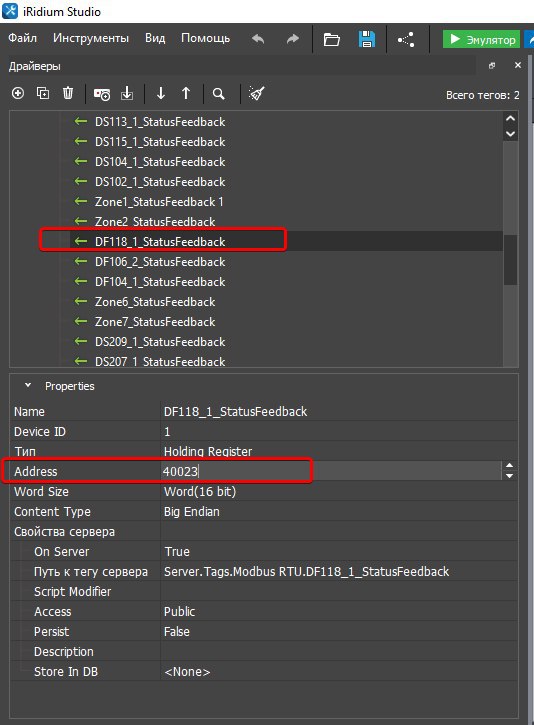The image size is (534, 725).
Task: Move tag down arrow icon
Action: 160,93
